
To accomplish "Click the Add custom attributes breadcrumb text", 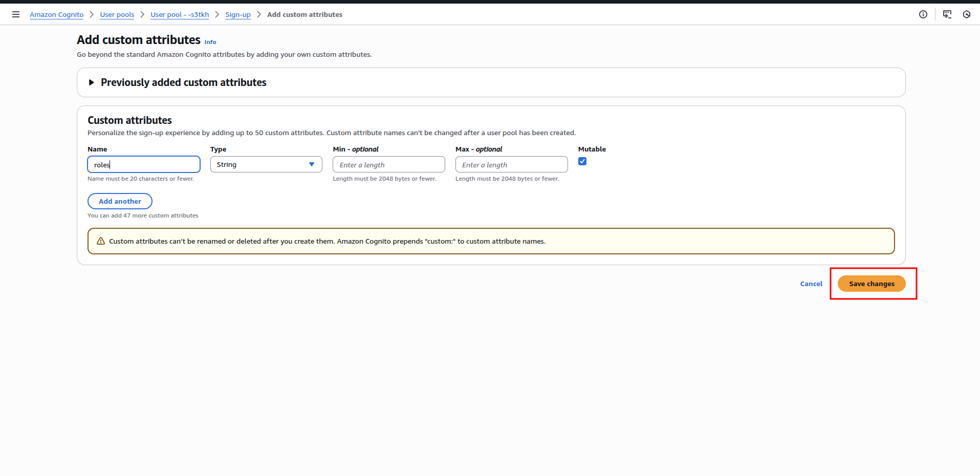I will coord(304,14).
